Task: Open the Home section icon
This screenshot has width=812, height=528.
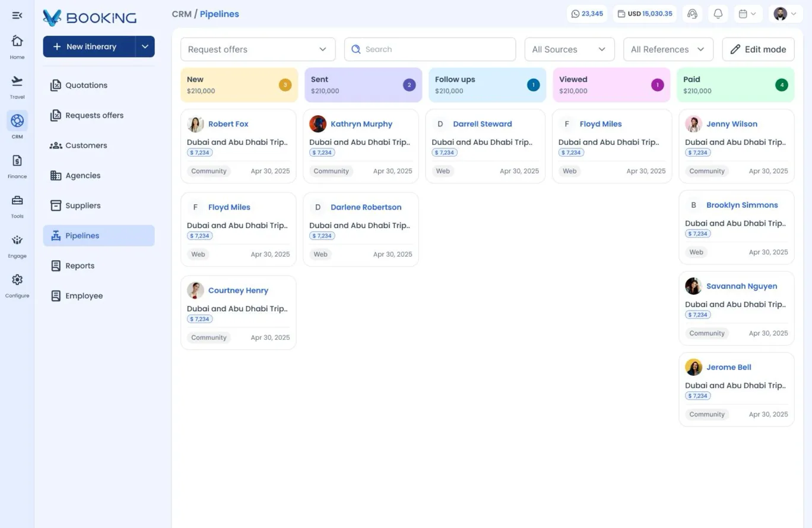Action: (x=17, y=41)
